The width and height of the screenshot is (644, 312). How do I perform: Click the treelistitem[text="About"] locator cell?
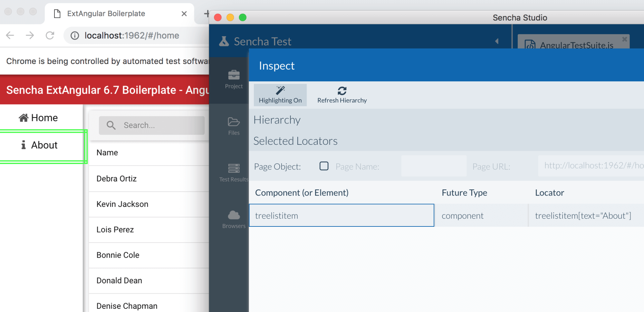click(x=586, y=215)
